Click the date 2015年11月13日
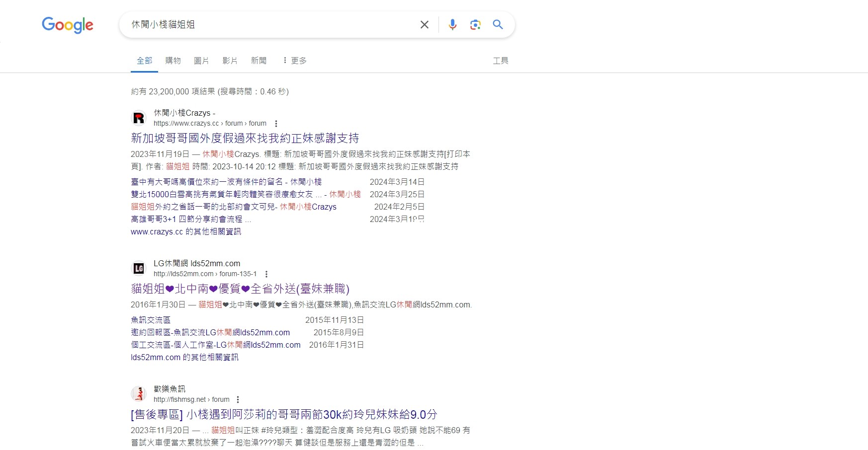868x450 pixels. click(335, 320)
